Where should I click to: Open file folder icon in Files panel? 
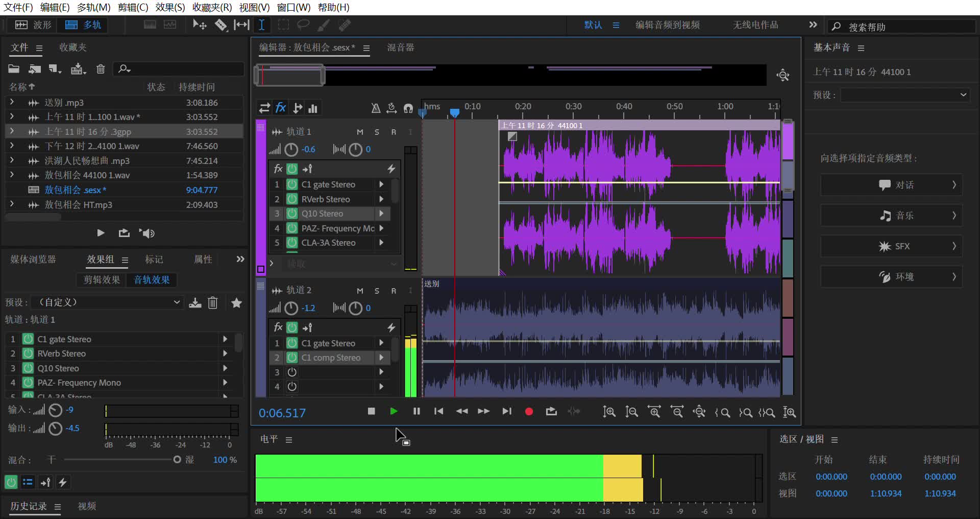click(x=14, y=68)
